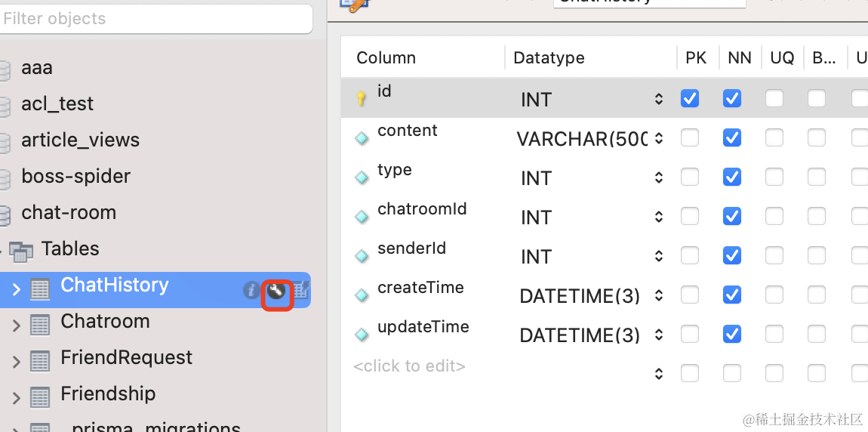
Task: Expand the FriendRequest table node
Action: [16, 362]
